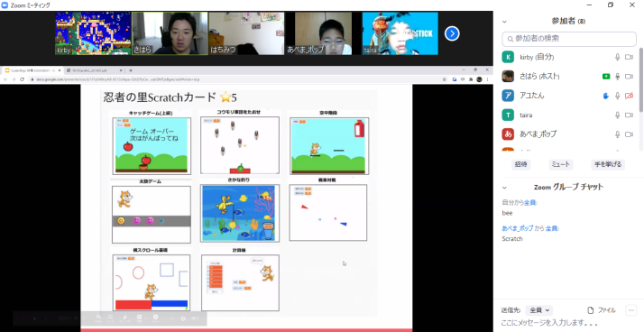
Task: Open the Chrome three-dot menu in shared screen
Action: (x=488, y=79)
